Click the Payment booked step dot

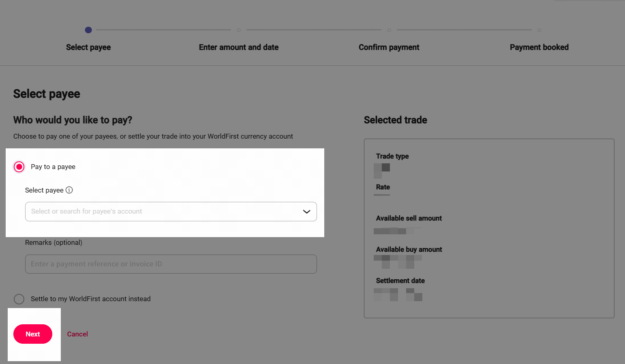tap(539, 30)
